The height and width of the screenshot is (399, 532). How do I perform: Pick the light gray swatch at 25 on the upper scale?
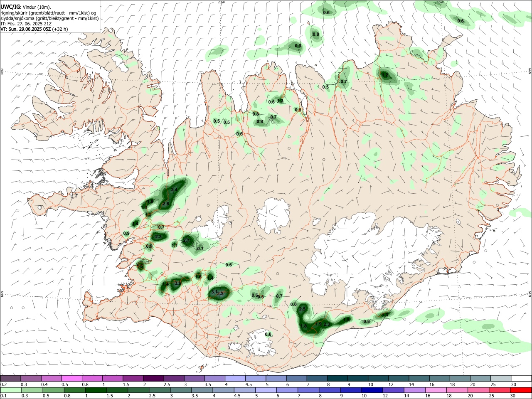point(500,379)
